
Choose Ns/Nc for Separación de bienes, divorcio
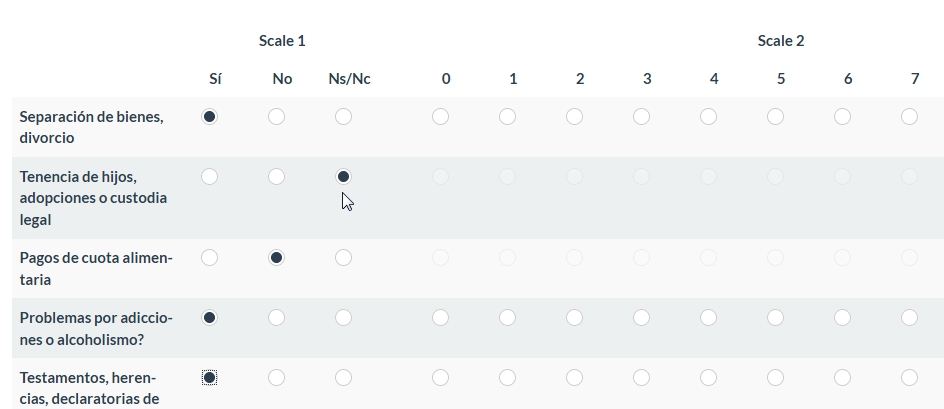(x=343, y=117)
